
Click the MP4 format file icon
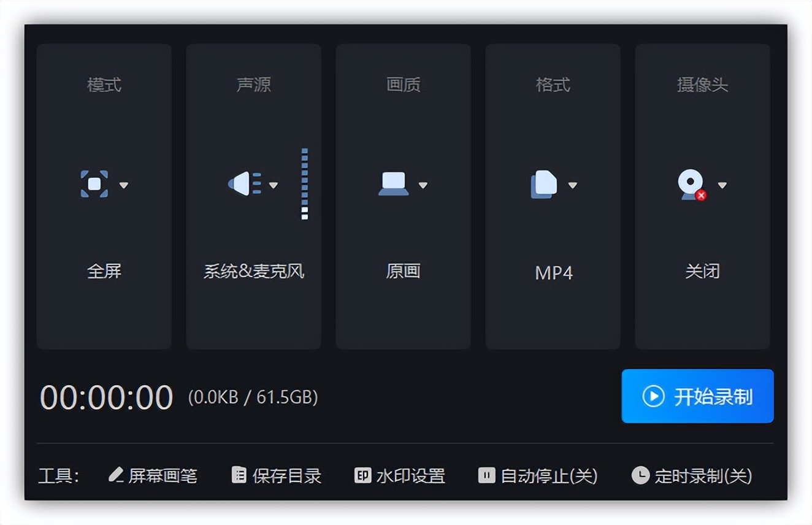tap(545, 184)
